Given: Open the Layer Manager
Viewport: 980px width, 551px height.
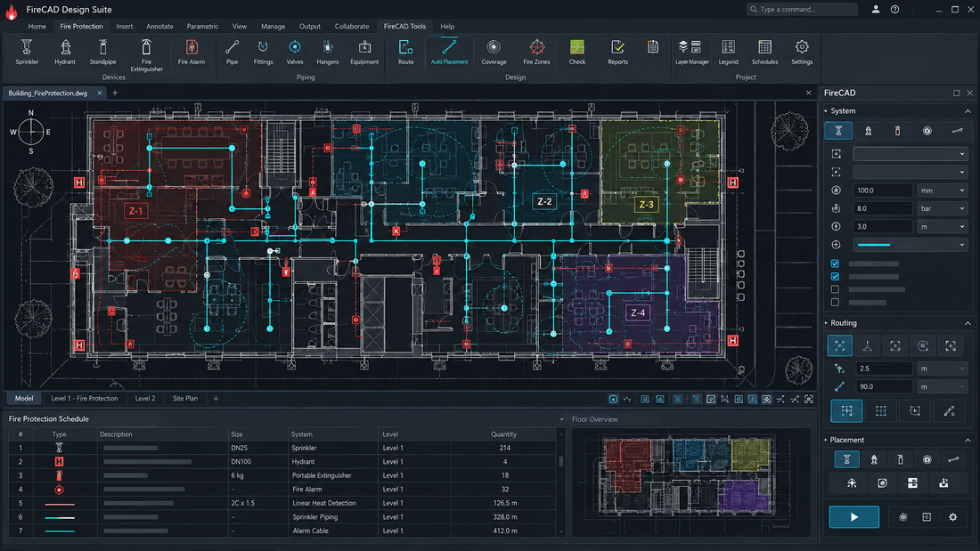Looking at the screenshot, I should coord(692,53).
